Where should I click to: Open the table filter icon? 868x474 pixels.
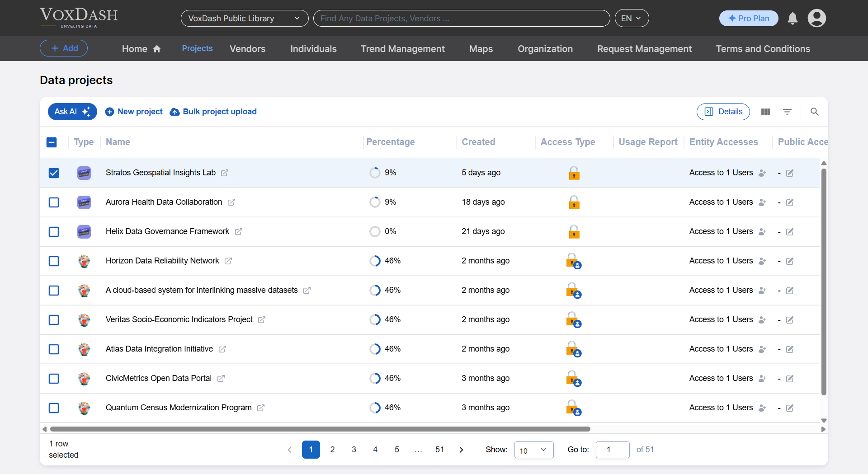[787, 112]
